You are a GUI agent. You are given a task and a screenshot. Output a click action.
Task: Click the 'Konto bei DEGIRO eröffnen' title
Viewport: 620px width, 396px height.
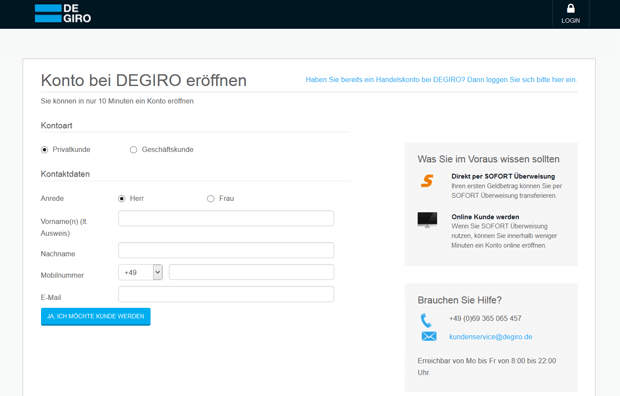pyautogui.click(x=144, y=80)
